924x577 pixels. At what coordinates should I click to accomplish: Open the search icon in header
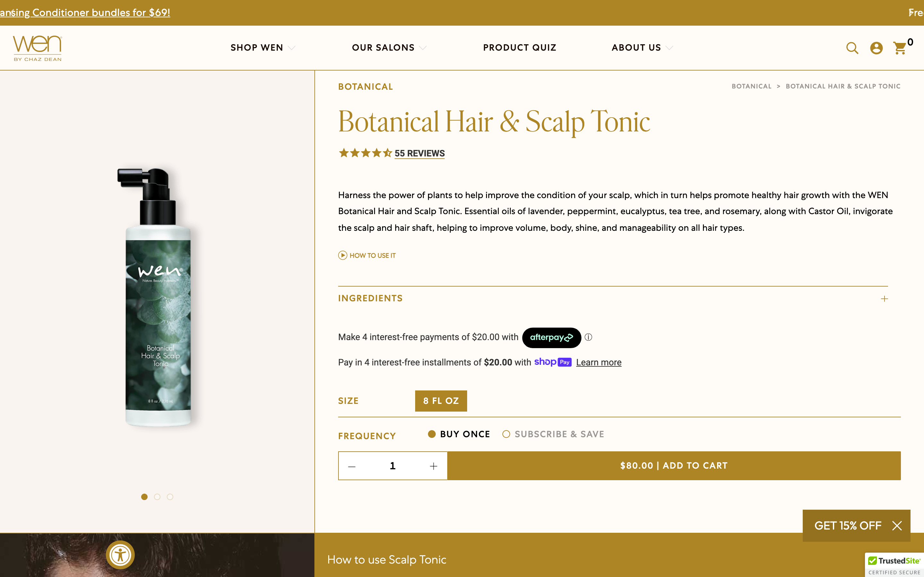click(852, 48)
